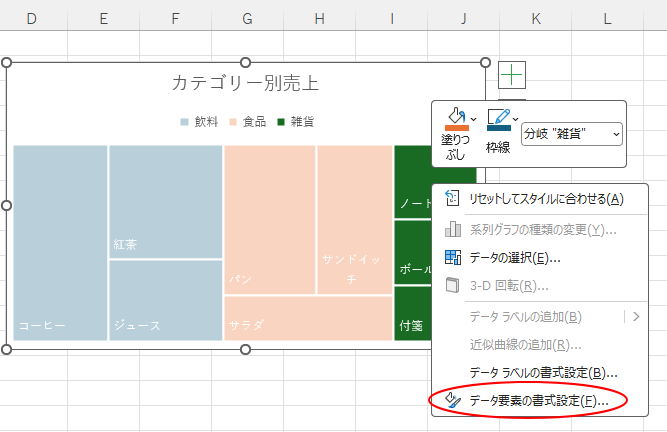Select the 付箋 treemap block
This screenshot has height=432, width=667.
click(413, 314)
